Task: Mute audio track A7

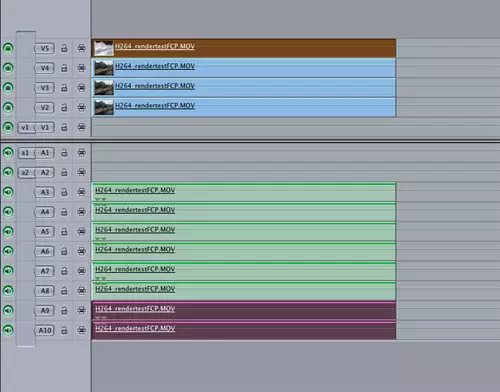Action: click(x=8, y=271)
